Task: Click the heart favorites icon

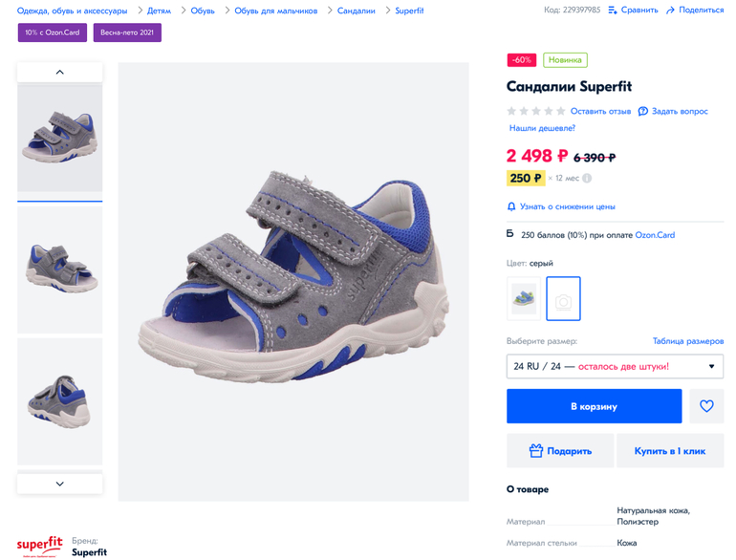Action: 706,406
